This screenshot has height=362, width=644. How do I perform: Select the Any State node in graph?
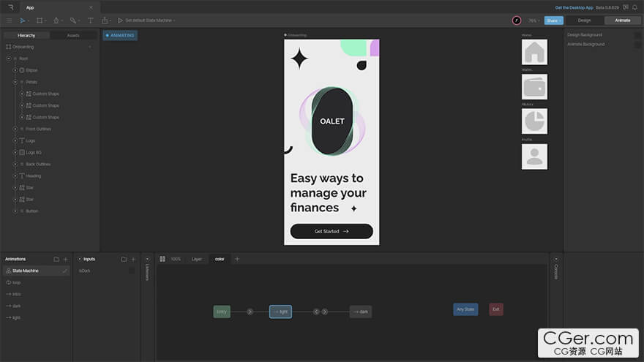click(465, 309)
